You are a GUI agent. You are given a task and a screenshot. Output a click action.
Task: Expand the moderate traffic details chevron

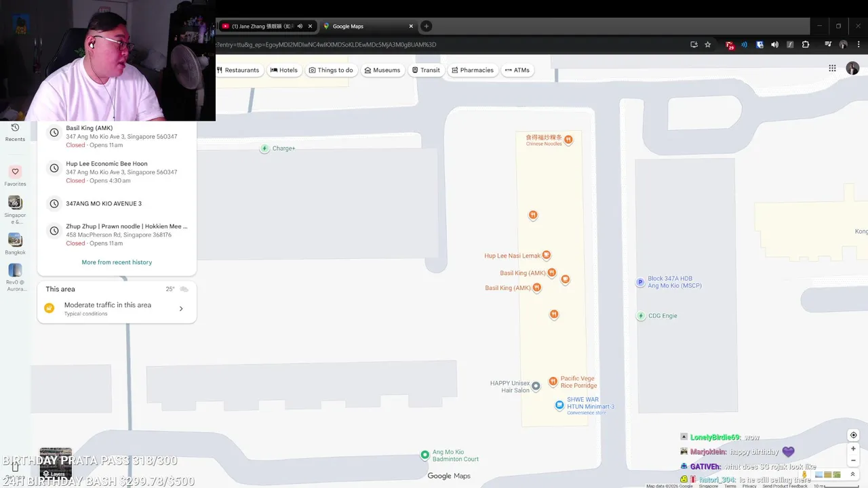click(x=181, y=309)
